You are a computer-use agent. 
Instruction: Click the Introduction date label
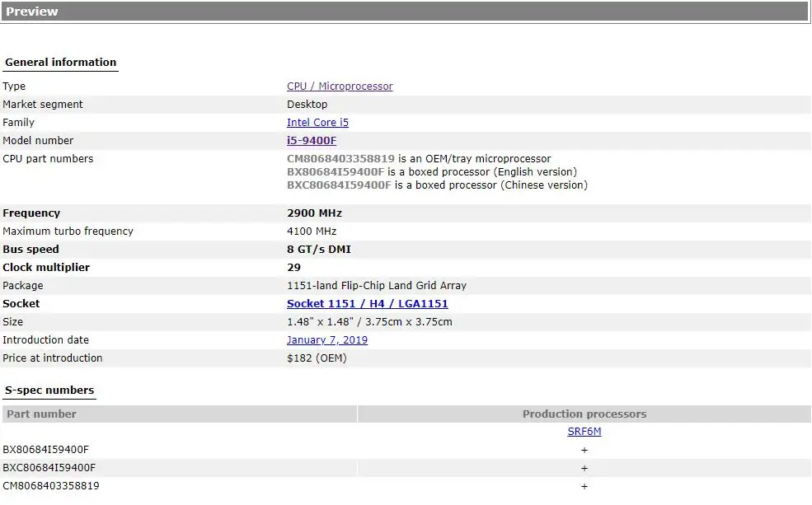45,340
